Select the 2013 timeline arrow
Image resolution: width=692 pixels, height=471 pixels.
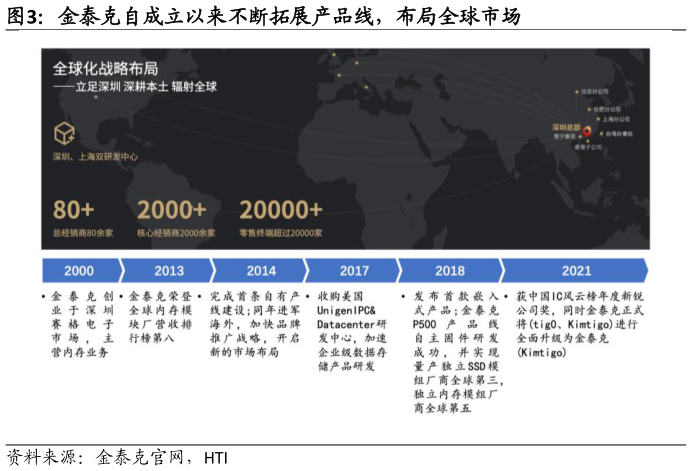click(168, 270)
